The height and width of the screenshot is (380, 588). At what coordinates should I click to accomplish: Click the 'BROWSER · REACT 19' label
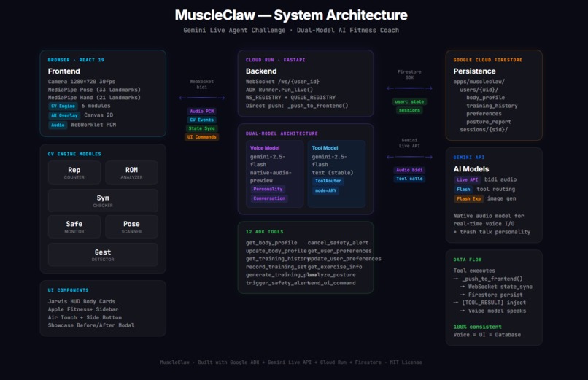point(76,60)
